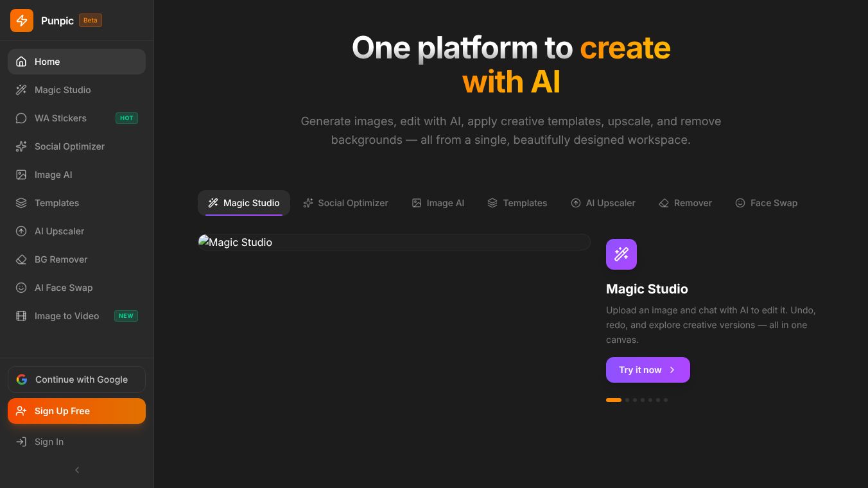Click Continue with Google

tap(76, 379)
